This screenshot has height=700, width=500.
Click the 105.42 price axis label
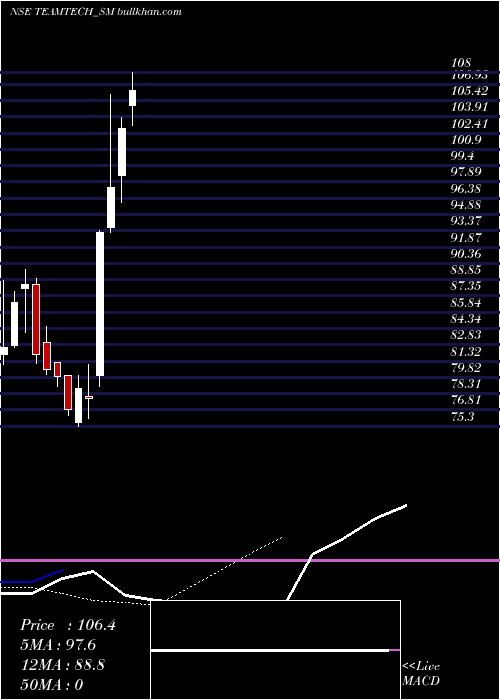click(470, 91)
